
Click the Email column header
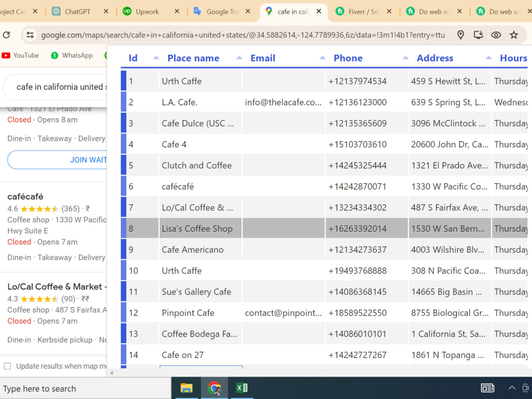click(x=263, y=58)
